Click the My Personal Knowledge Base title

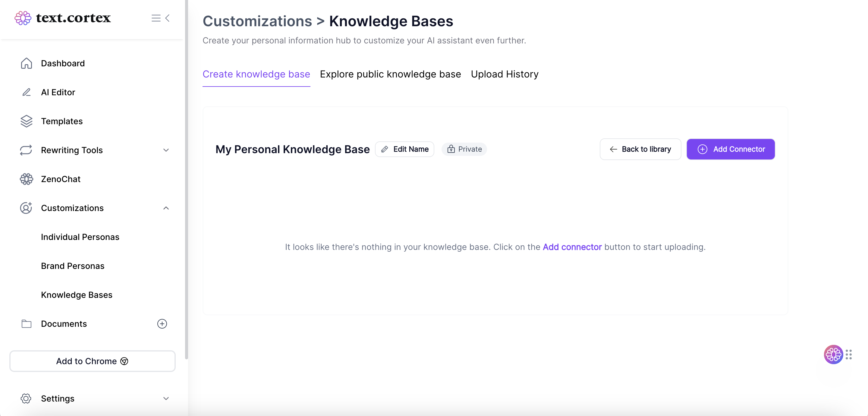click(292, 149)
